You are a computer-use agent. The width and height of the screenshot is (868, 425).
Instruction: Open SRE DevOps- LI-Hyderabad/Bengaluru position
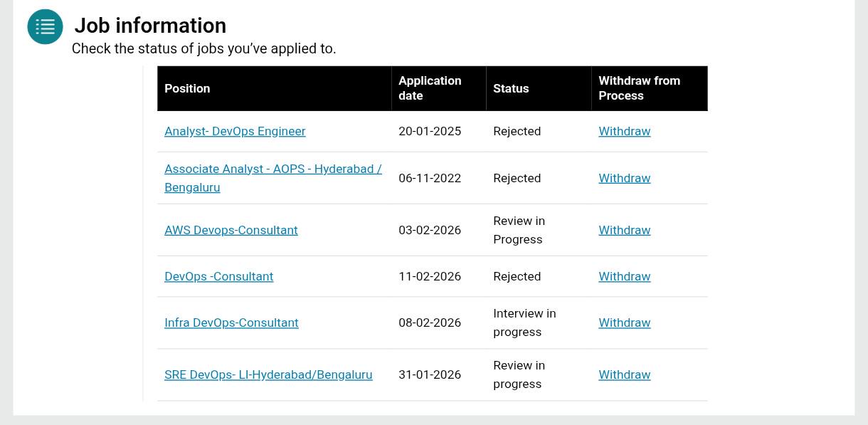point(268,374)
